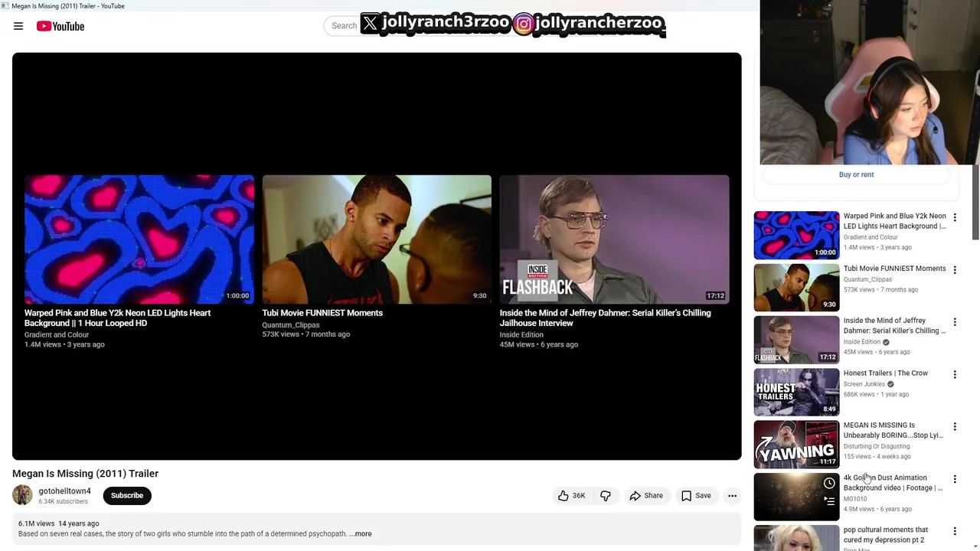The height and width of the screenshot is (551, 980).
Task: Open the options menu for MEGAN IS MISSING Is Unbearably BORING
Action: pyautogui.click(x=955, y=427)
